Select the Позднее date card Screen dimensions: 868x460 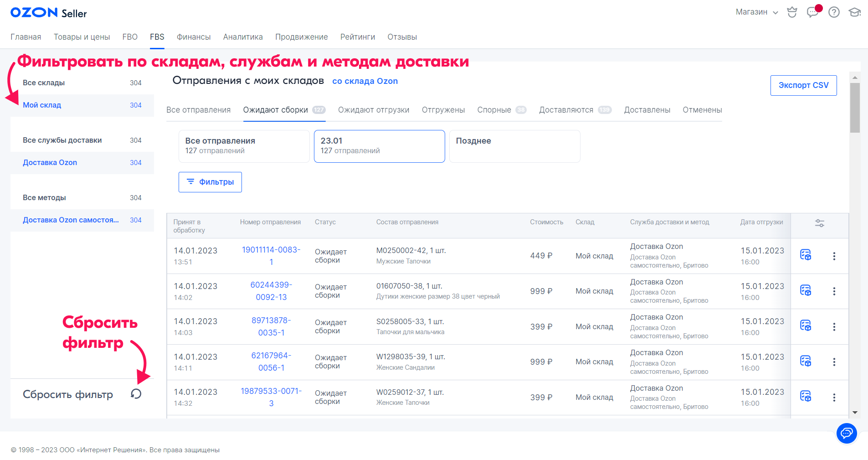tap(514, 146)
